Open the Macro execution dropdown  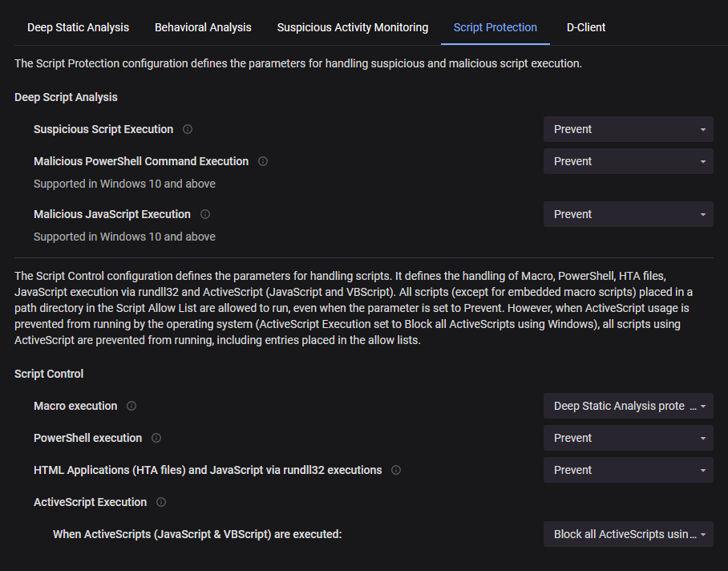628,406
